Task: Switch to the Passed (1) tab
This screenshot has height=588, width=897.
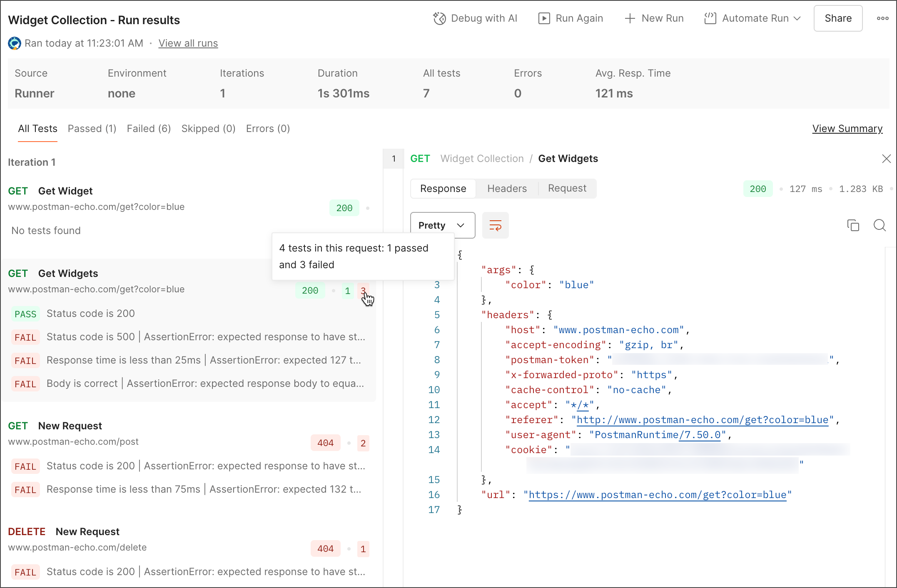Action: (x=92, y=129)
